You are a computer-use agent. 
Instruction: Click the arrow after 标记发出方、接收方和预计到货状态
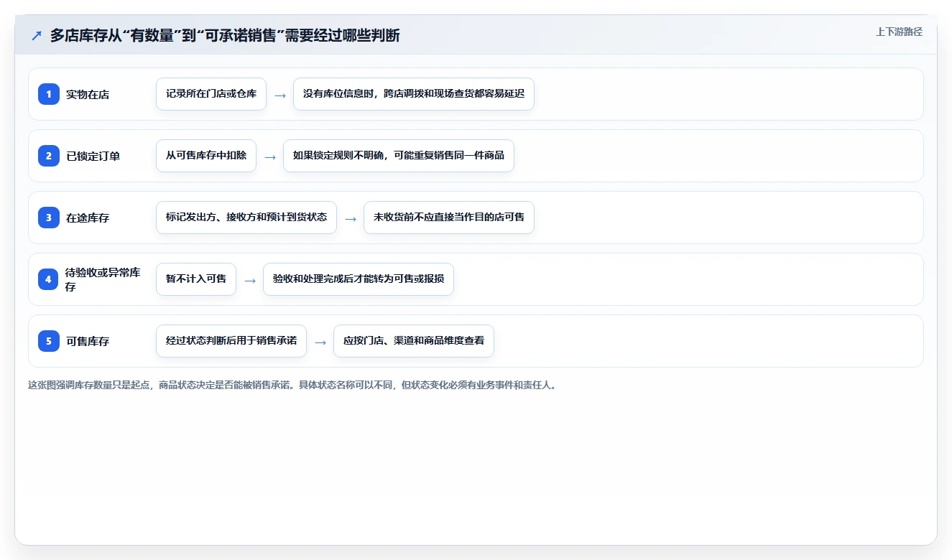coord(351,218)
